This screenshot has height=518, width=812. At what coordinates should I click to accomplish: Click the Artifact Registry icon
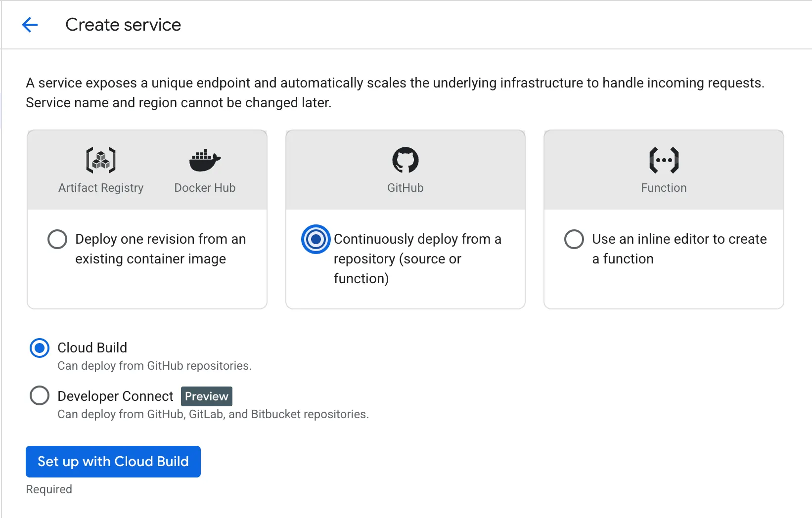(x=100, y=159)
